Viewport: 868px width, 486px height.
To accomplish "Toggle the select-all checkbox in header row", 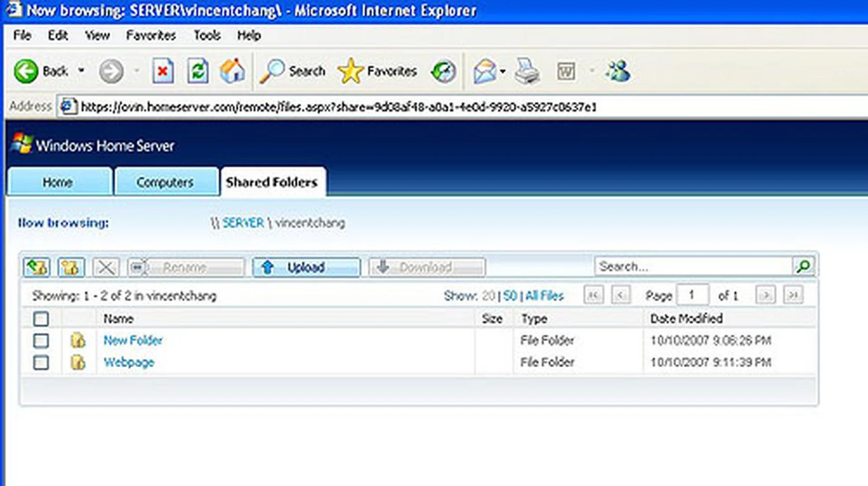I will click(41, 319).
